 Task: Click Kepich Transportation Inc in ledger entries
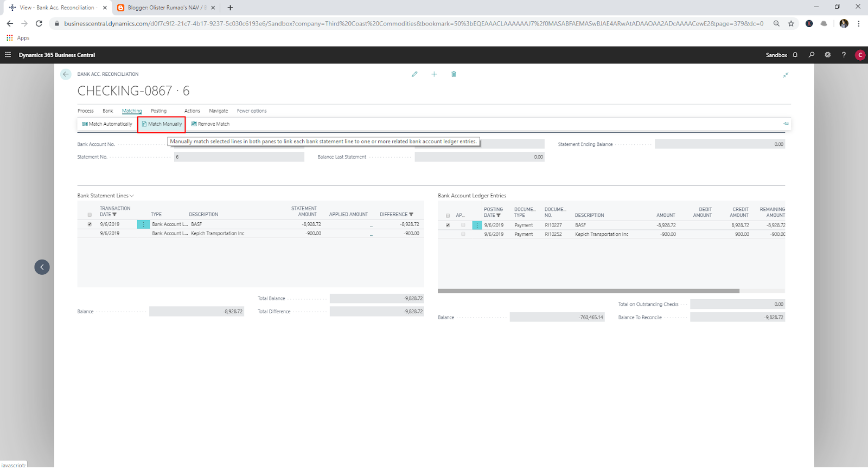coord(602,234)
